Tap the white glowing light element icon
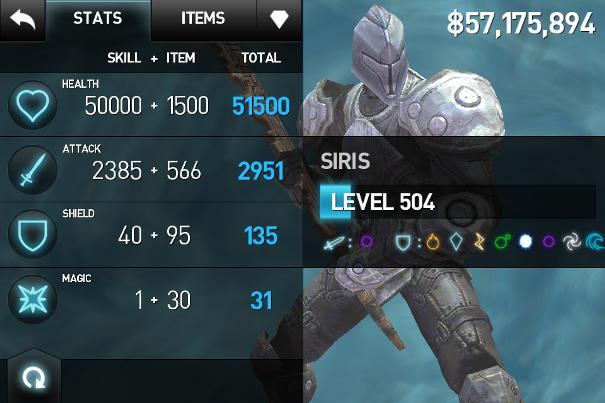This screenshot has width=605, height=403. tap(526, 242)
